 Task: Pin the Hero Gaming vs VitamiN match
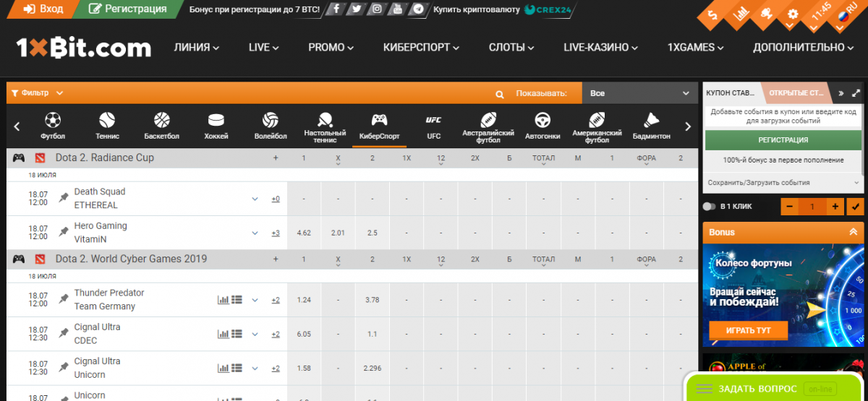click(64, 232)
